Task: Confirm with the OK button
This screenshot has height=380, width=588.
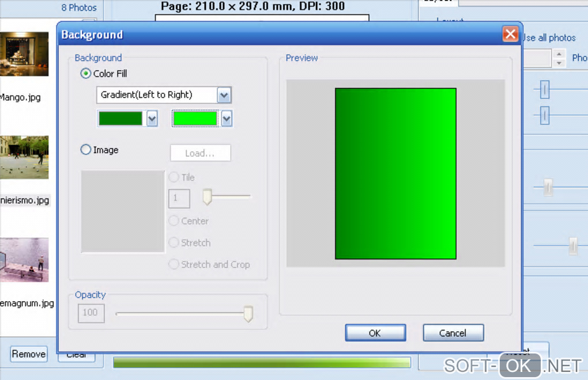Action: (x=375, y=333)
